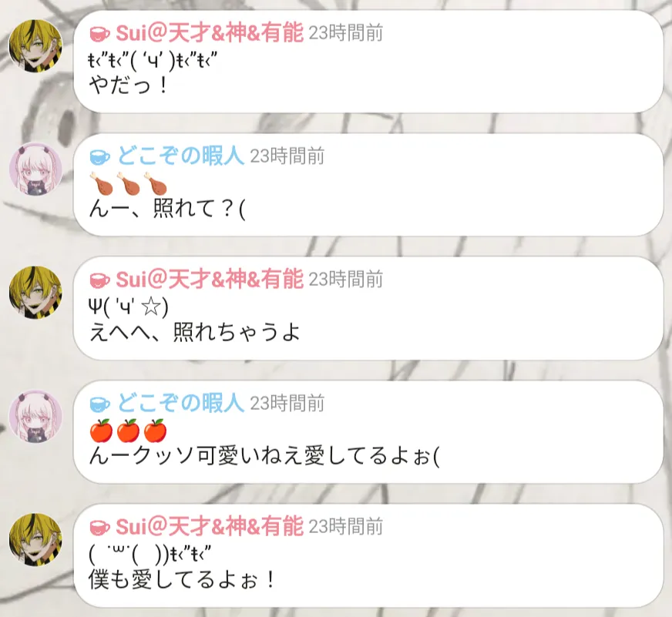Click the pink cup icon in third message
Image resolution: width=672 pixels, height=617 pixels.
tap(100, 280)
